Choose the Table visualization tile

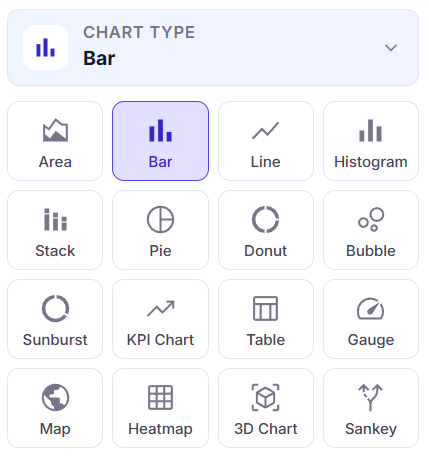tap(266, 319)
